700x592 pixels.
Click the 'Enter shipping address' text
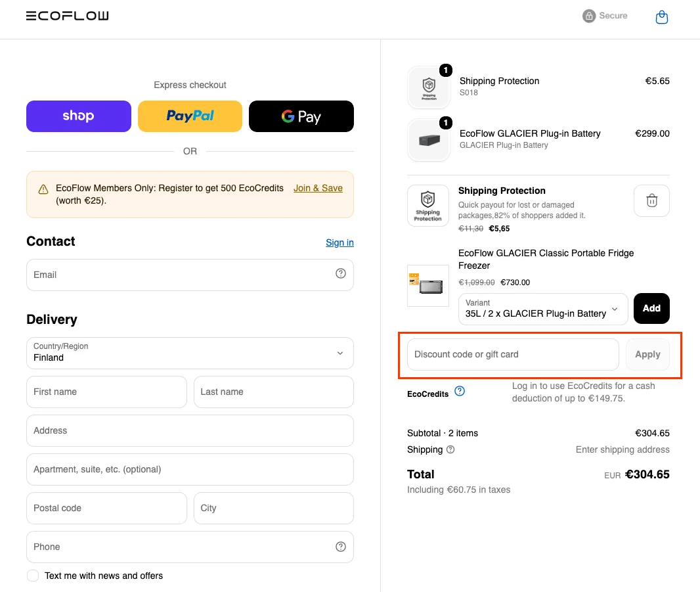tap(623, 449)
